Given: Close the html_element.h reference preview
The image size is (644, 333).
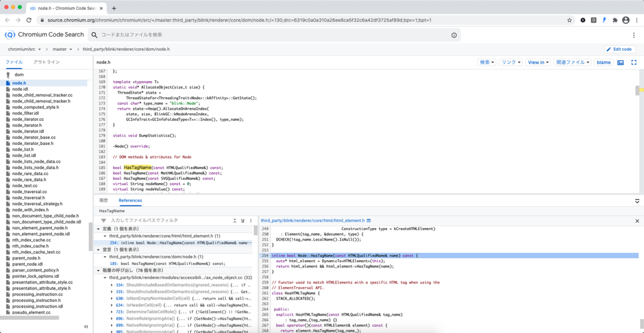Looking at the screenshot, I should [x=636, y=220].
